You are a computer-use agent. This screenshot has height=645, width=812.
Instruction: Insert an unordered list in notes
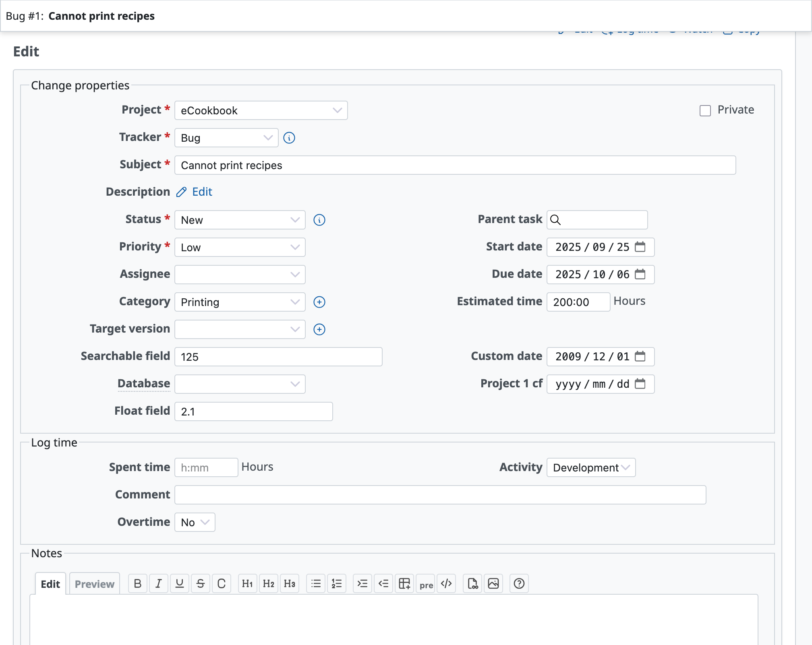tap(316, 583)
